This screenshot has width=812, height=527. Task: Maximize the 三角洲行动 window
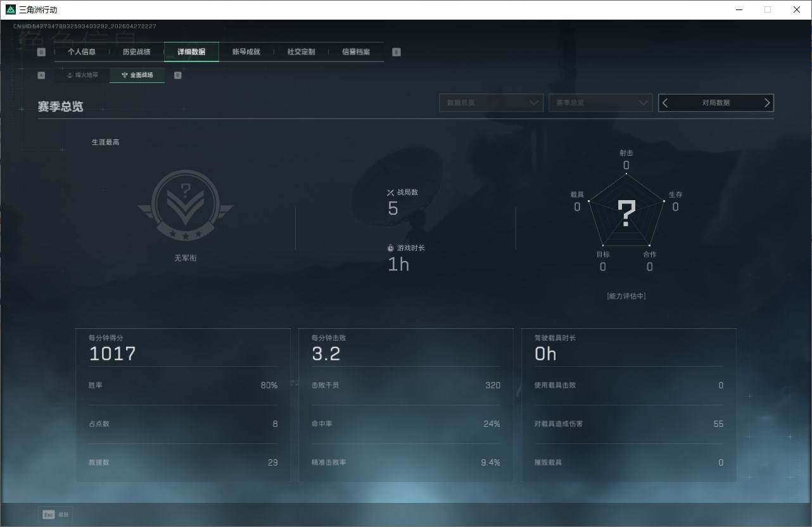pyautogui.click(x=768, y=10)
